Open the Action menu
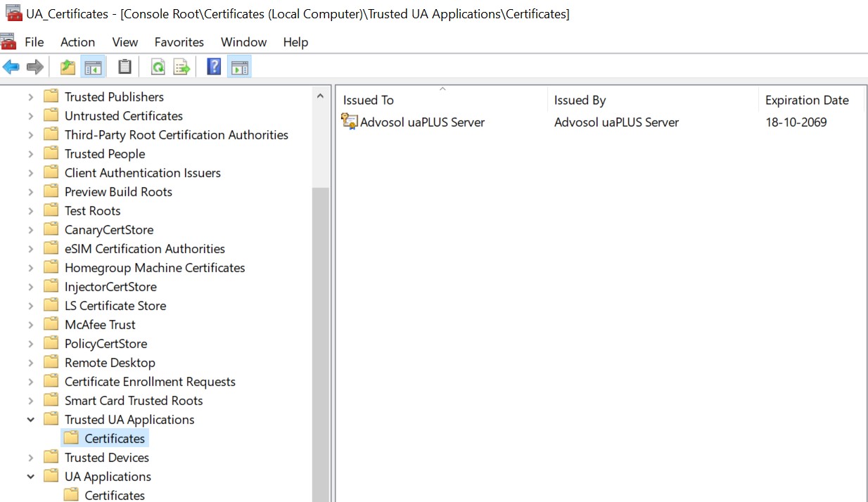 tap(77, 42)
